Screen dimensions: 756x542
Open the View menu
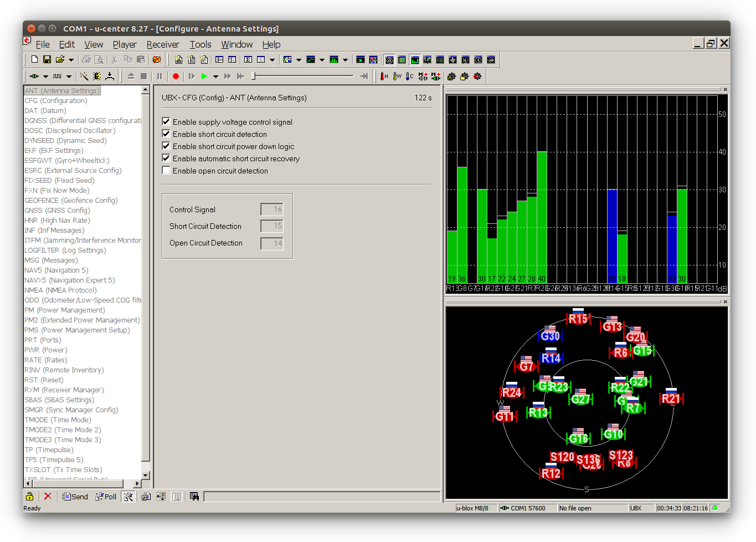pyautogui.click(x=94, y=44)
